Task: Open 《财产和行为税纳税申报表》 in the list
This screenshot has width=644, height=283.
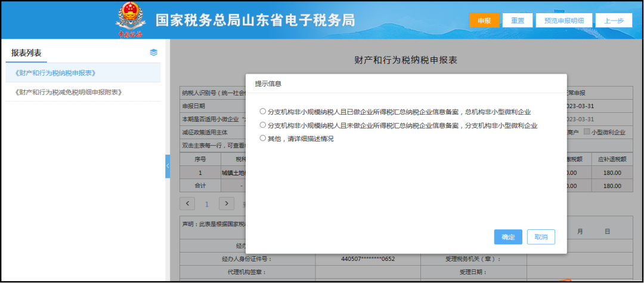Action: pos(83,73)
